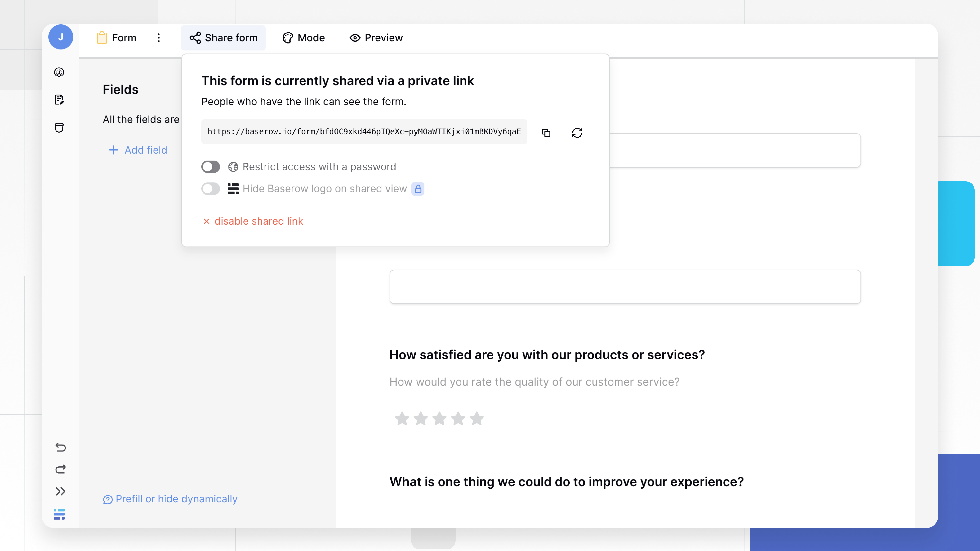Expand the sidebar with double chevron
Image resolution: width=980 pixels, height=551 pixels.
pos(60,491)
